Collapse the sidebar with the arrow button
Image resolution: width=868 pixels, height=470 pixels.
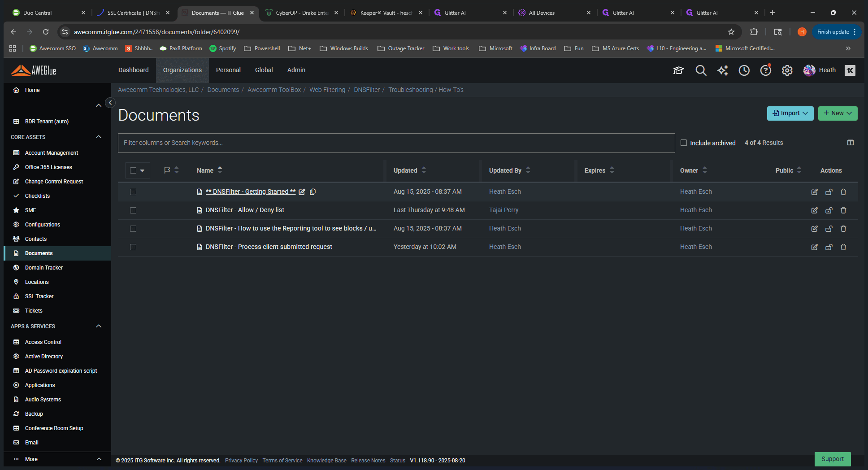coord(110,103)
